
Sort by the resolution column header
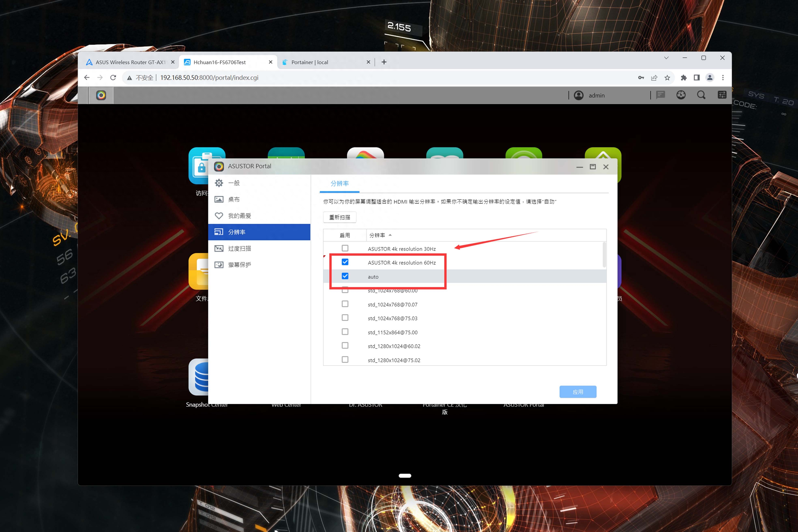point(486,235)
